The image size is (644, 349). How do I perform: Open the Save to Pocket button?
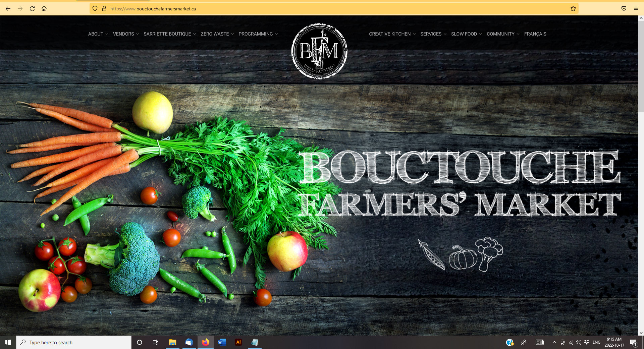[x=624, y=9]
